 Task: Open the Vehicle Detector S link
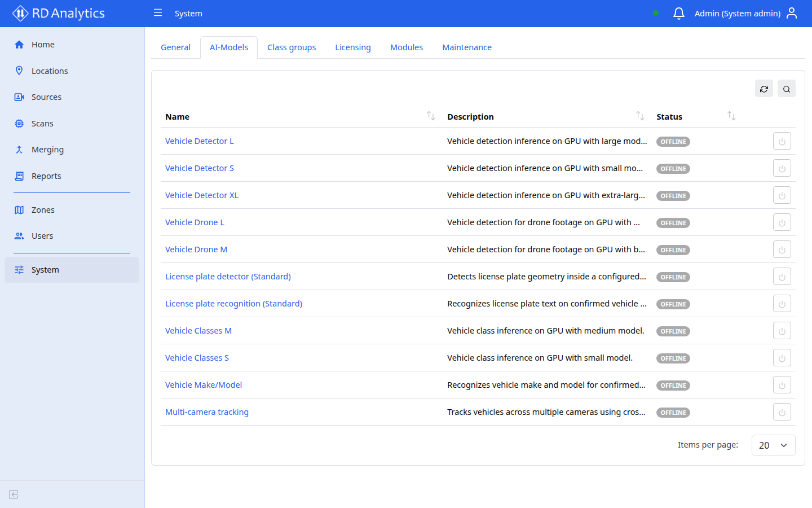[200, 168]
